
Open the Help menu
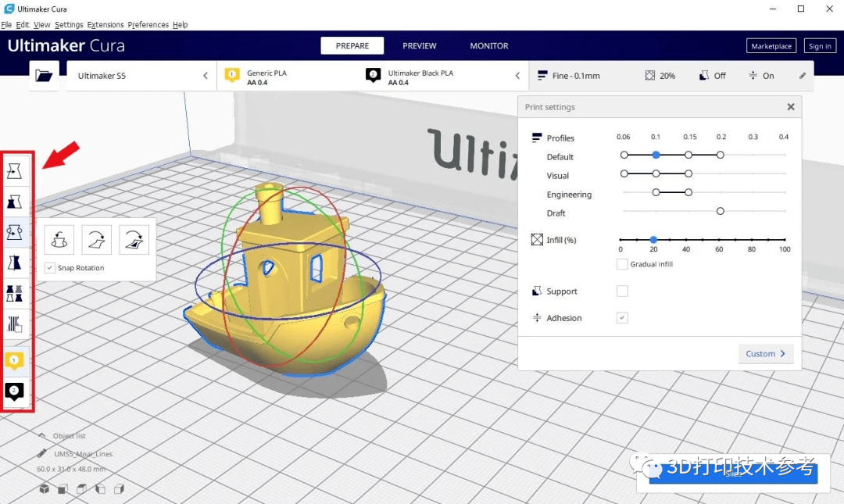pos(181,25)
